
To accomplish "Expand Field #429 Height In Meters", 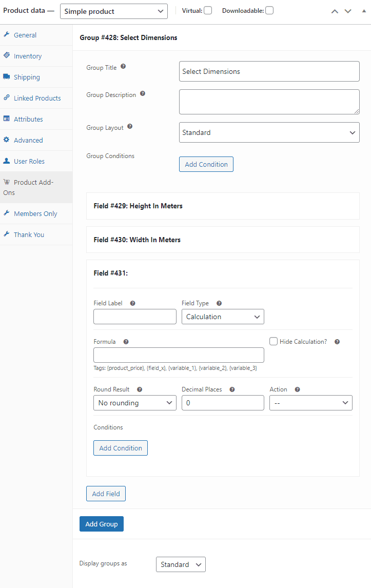I will coord(223,206).
